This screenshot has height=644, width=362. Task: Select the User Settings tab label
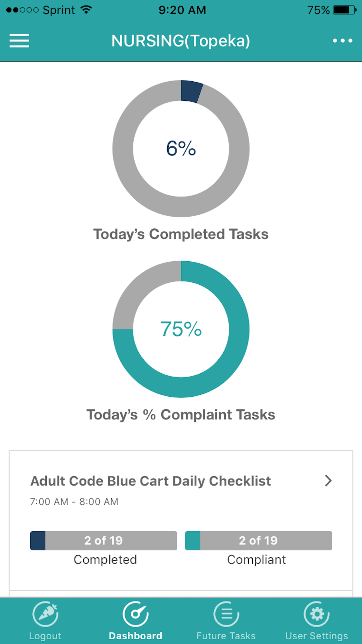coord(317,636)
